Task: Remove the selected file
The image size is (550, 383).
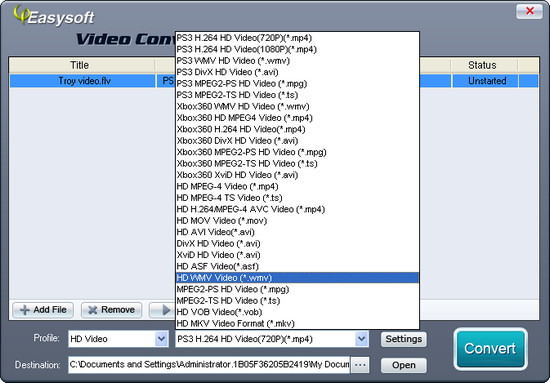Action: [112, 310]
